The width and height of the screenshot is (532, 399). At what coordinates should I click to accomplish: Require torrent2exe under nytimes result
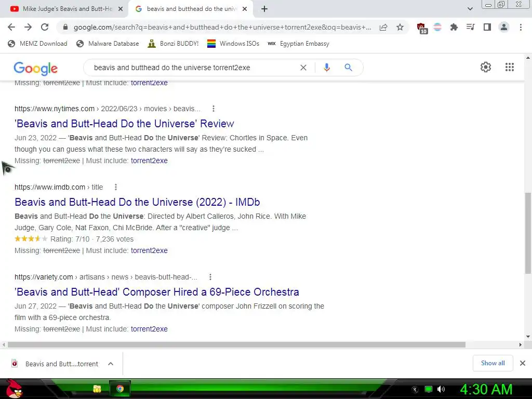point(149,161)
